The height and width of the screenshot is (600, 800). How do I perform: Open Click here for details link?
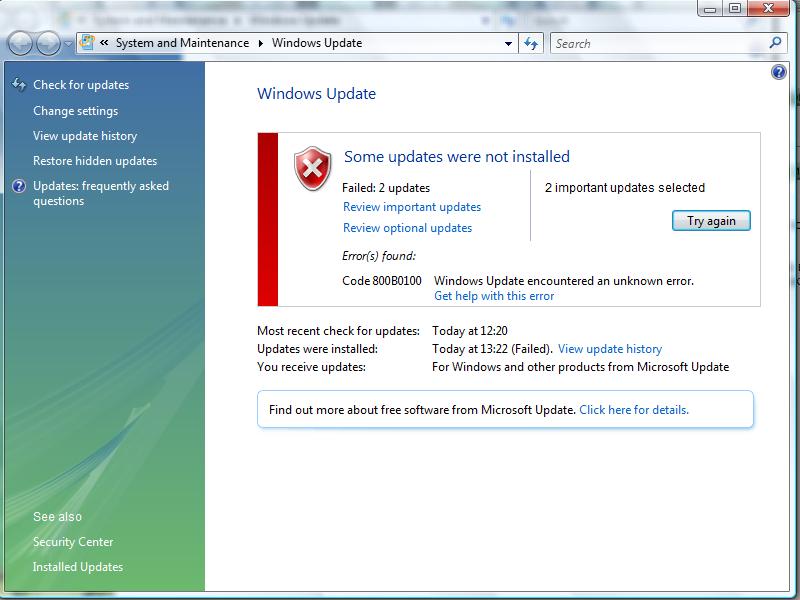[634, 410]
